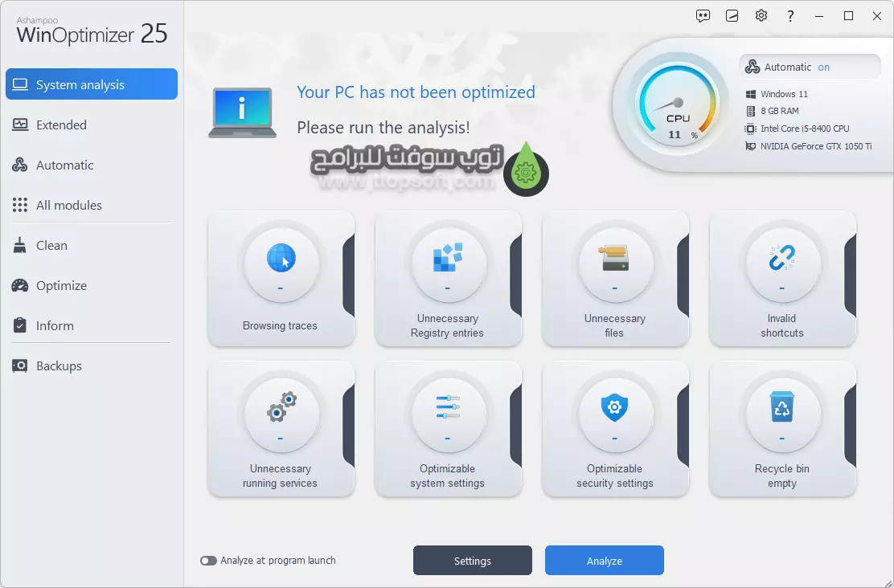Click the Optimizable security settings shield icon
The image size is (894, 588).
[614, 408]
